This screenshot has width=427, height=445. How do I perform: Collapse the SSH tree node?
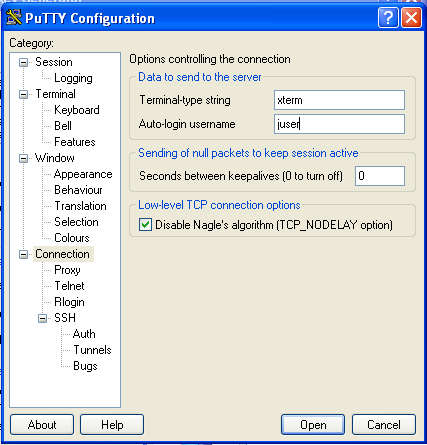(x=42, y=318)
